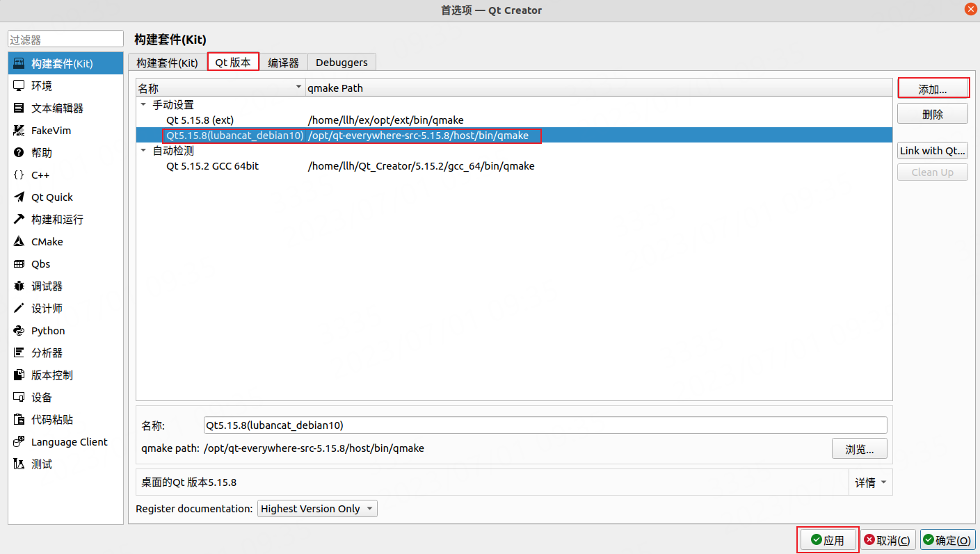Open the 环境 (Environment) monitor icon
This screenshot has width=980, height=554.
(19, 86)
